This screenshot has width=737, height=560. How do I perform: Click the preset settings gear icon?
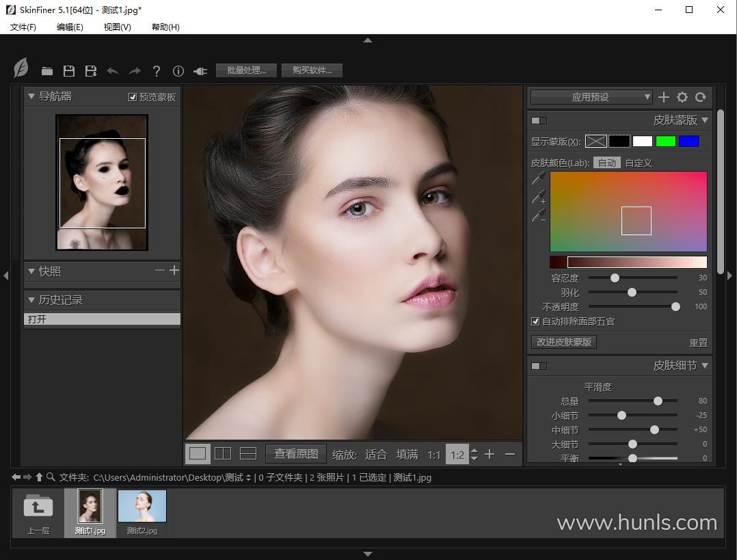click(x=682, y=97)
